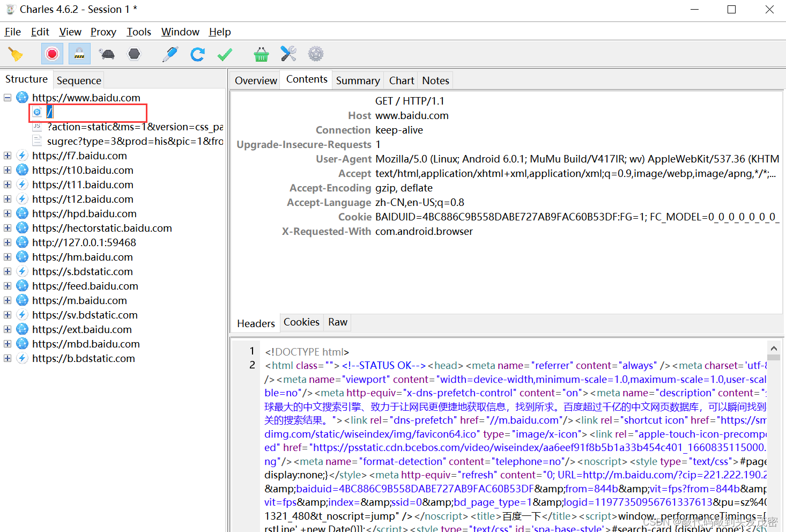This screenshot has height=532, width=786.
Task: Select the https://mbd.baidu.com host entry
Action: click(86, 344)
